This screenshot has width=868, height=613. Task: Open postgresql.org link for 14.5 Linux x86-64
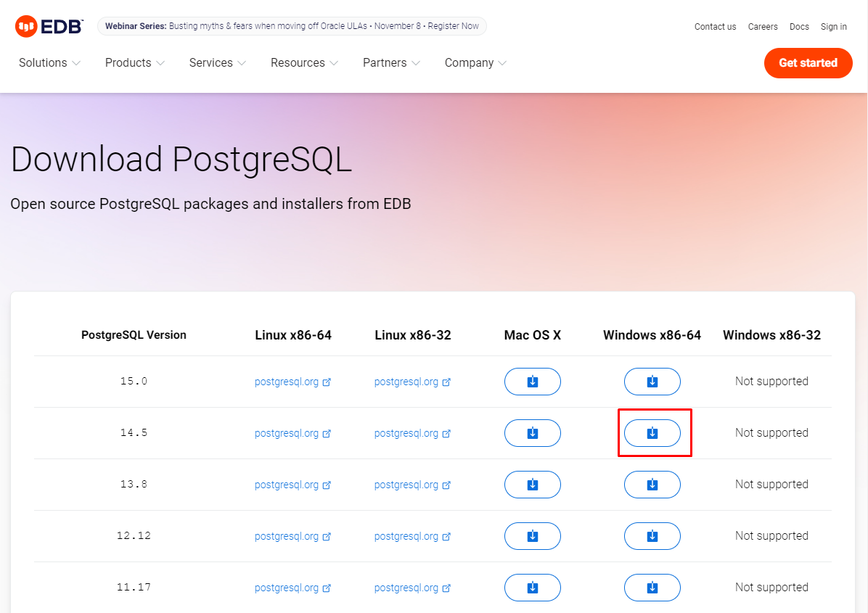click(292, 433)
